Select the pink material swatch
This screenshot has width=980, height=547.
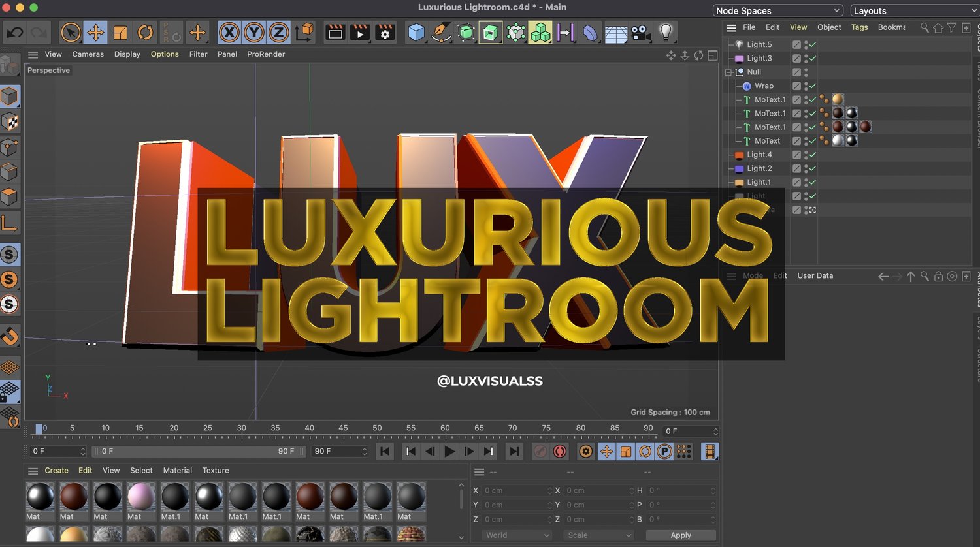pyautogui.click(x=141, y=497)
